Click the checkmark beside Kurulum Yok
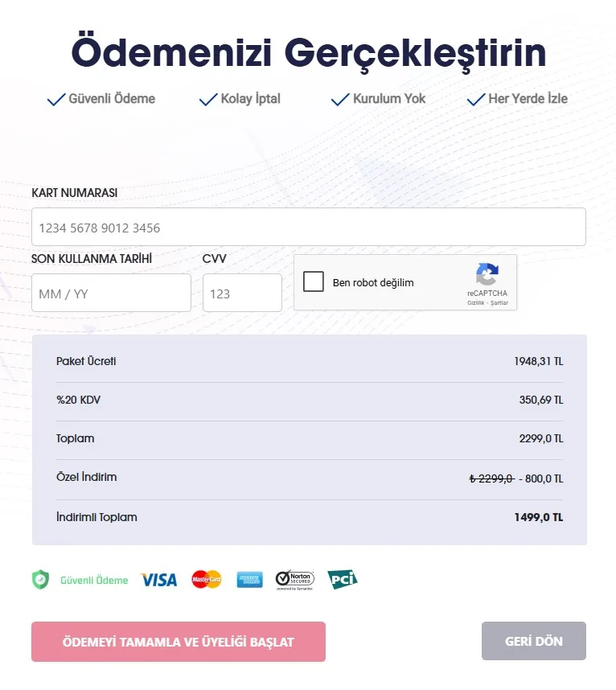This screenshot has width=616, height=690. [x=340, y=100]
